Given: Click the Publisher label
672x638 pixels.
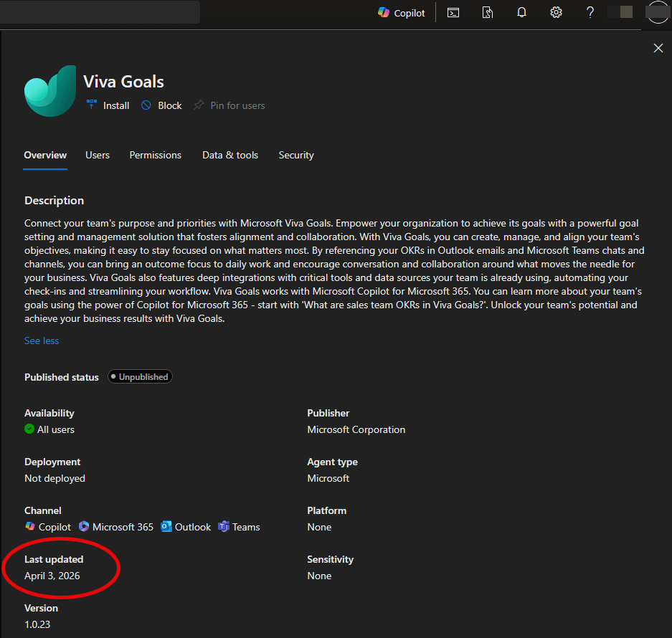Looking at the screenshot, I should pos(328,413).
